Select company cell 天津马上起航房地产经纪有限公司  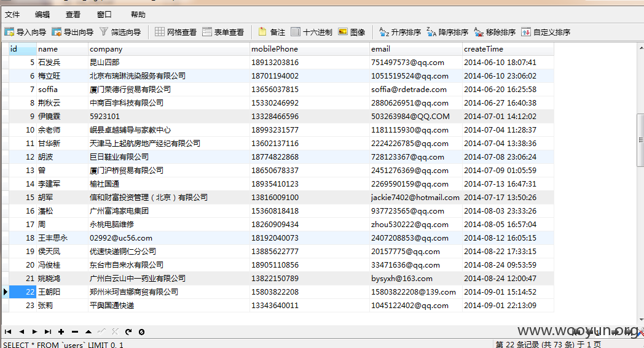169,144
